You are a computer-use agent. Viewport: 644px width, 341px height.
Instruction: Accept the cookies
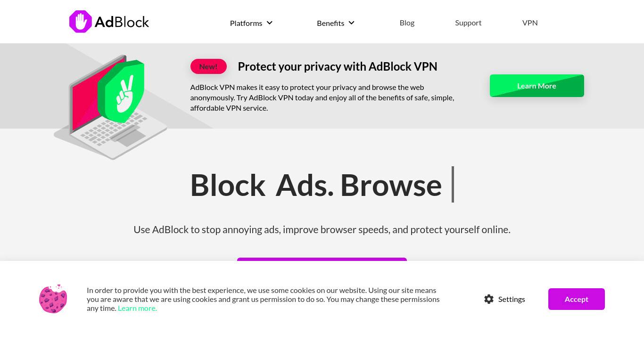coord(577,299)
